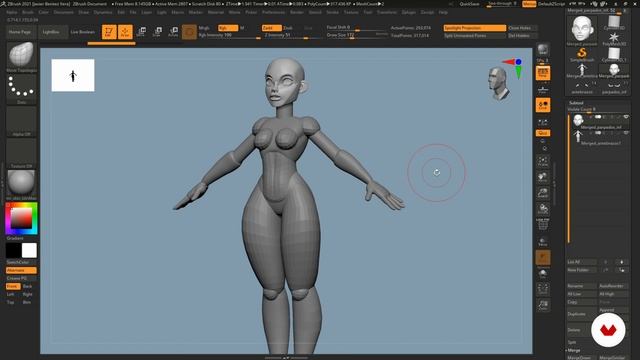Expand the Merge section in Subtool
This screenshot has width=640, height=360.
[x=574, y=350]
